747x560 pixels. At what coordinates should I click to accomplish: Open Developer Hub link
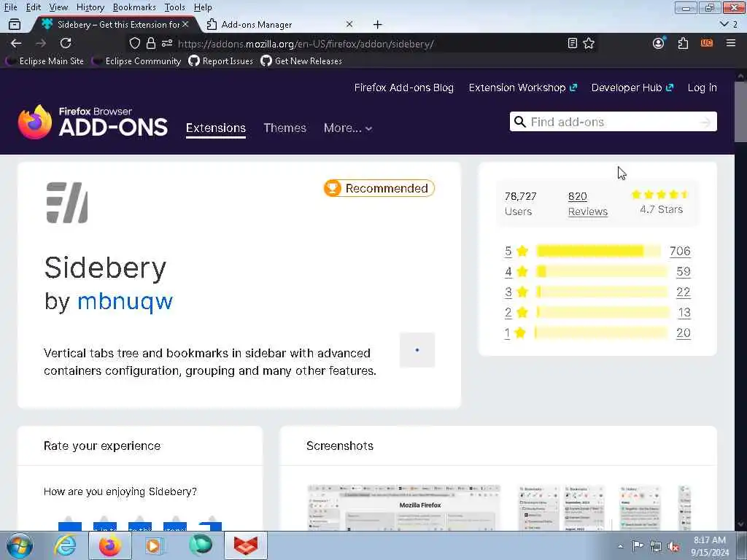tap(632, 87)
